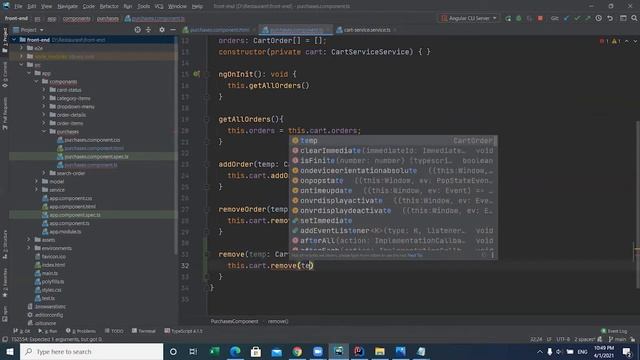Open Windows notification center icon
Screen dimensions: 640x360
[627, 351]
